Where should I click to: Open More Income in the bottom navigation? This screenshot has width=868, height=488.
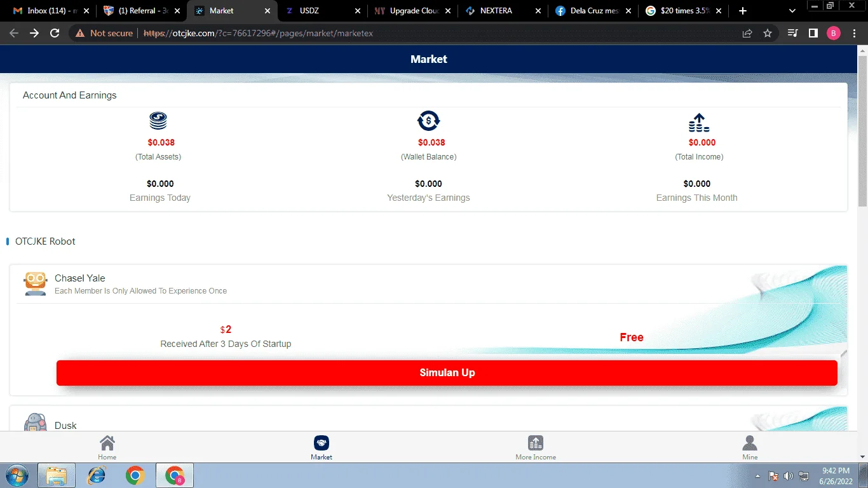pyautogui.click(x=536, y=447)
